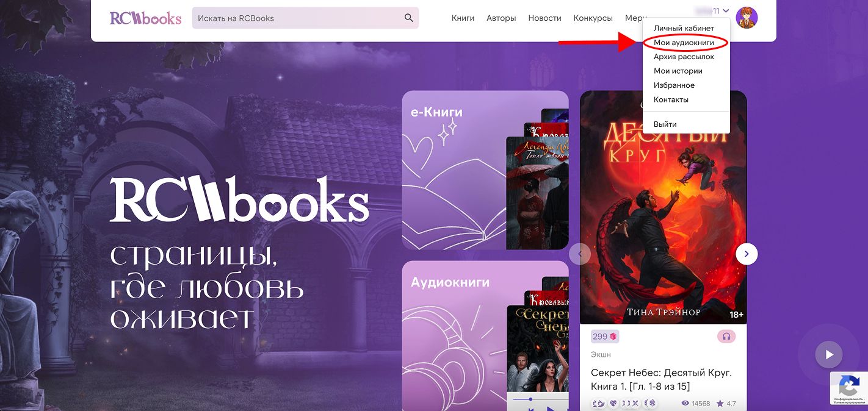Open "Личный кабинет" in the user menu

(684, 28)
